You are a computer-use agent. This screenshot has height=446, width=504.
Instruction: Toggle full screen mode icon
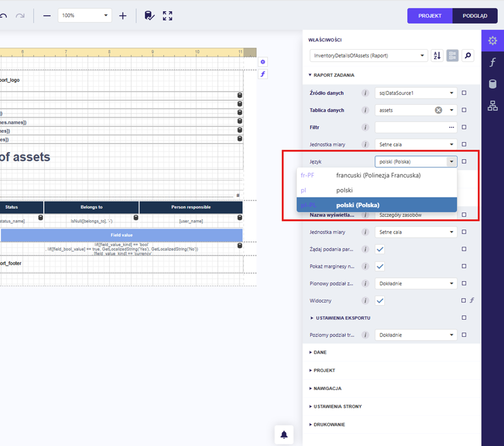coord(168,16)
